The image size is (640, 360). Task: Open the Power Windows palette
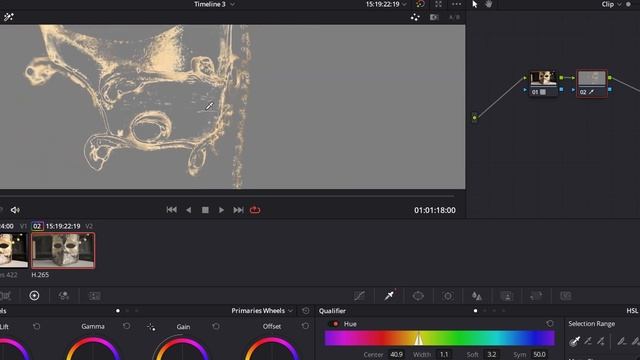[418, 296]
